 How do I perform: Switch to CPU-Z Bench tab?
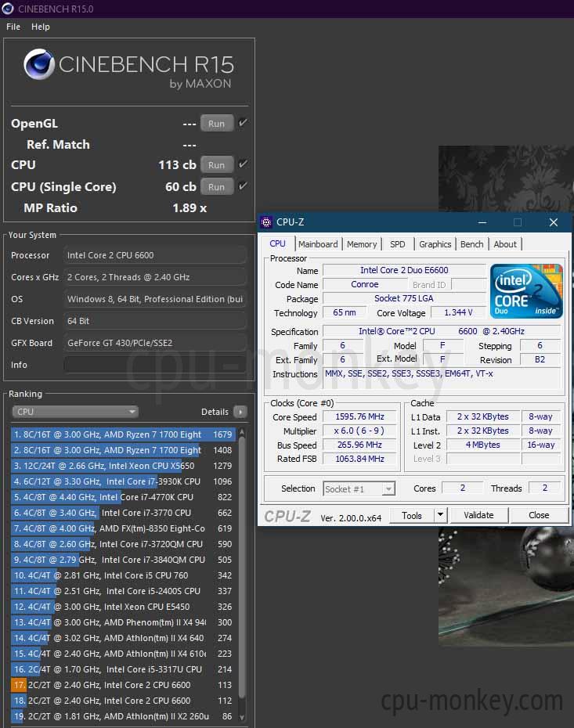click(x=472, y=244)
